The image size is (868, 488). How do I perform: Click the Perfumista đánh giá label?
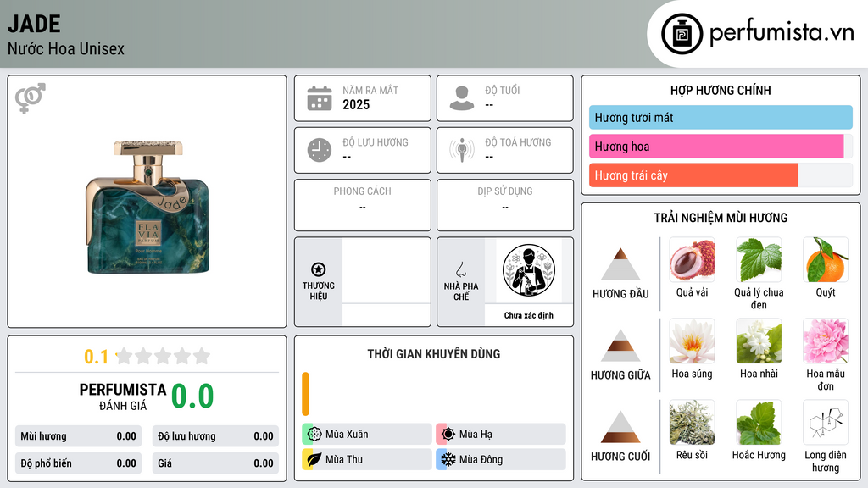(123, 396)
